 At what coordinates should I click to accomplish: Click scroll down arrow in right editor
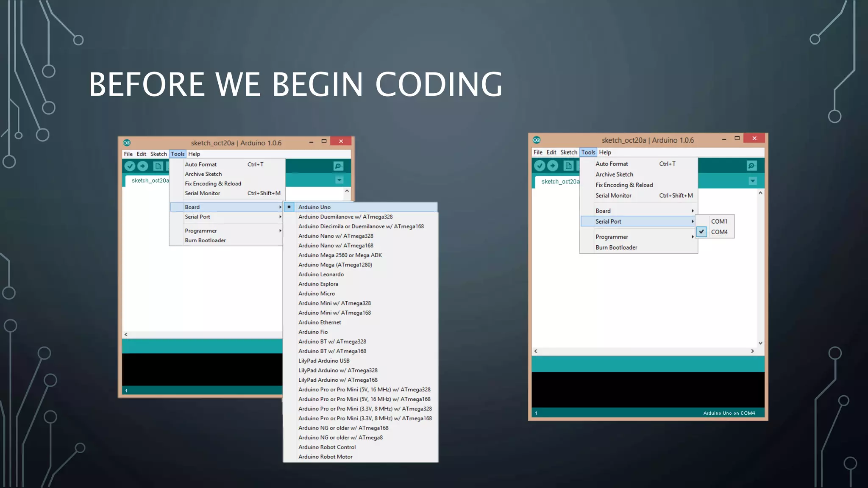[760, 343]
